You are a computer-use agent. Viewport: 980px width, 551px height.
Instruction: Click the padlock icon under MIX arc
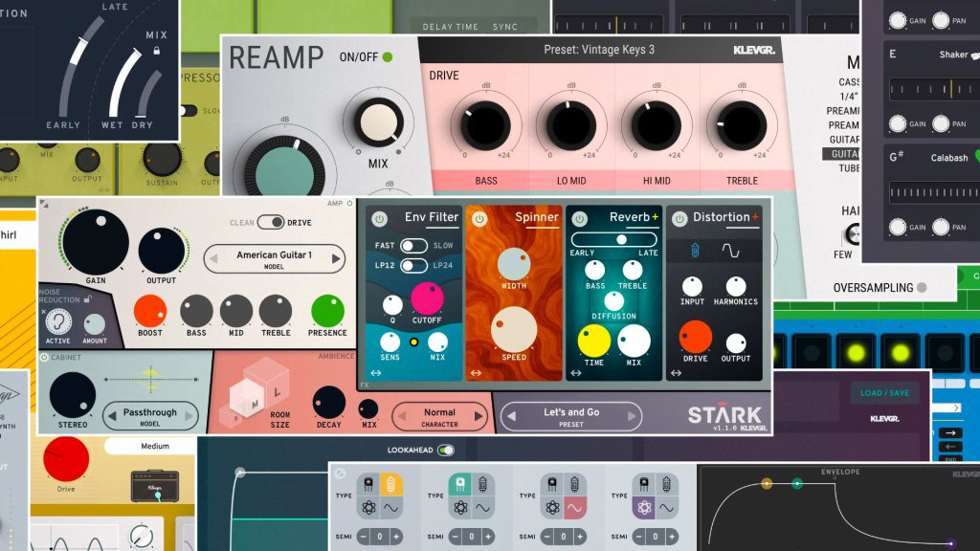(x=156, y=51)
